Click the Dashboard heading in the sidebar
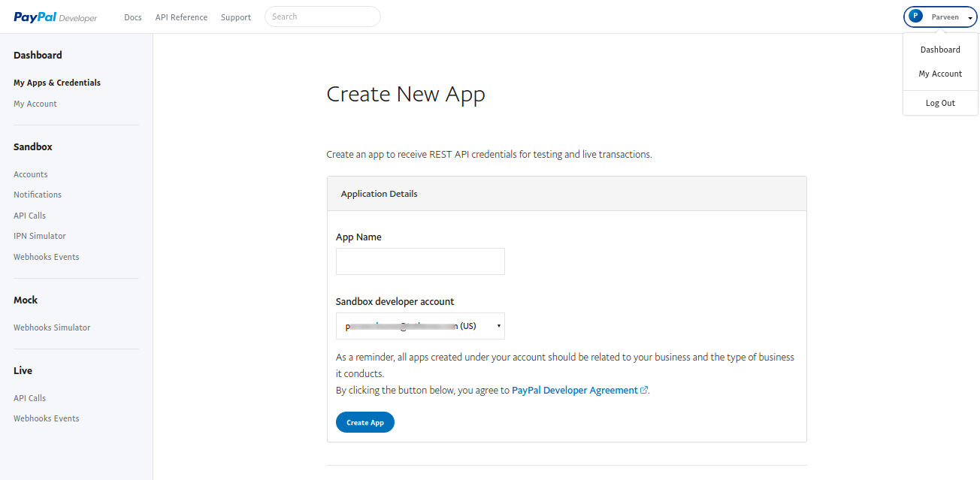The width and height of the screenshot is (980, 480). point(38,55)
